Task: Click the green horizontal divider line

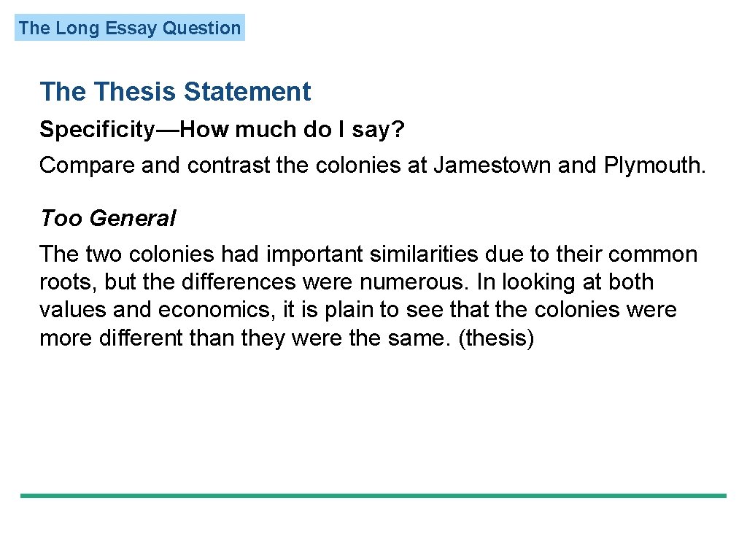Action: pyautogui.click(x=373, y=496)
